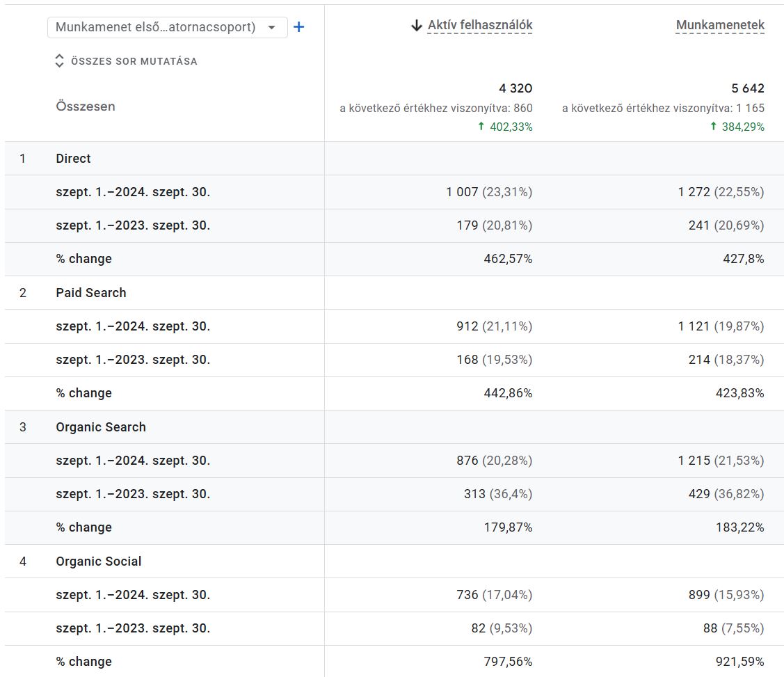Select the Organic Social channel row
784x677 pixels.
coord(99,561)
